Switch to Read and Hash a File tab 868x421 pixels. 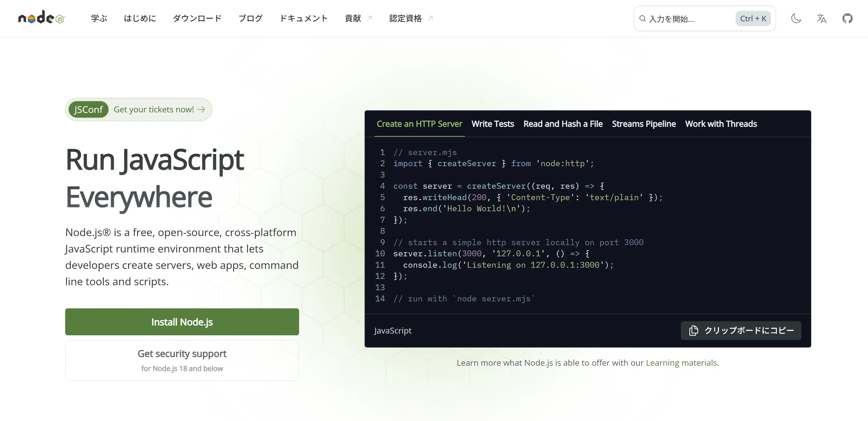click(x=563, y=124)
